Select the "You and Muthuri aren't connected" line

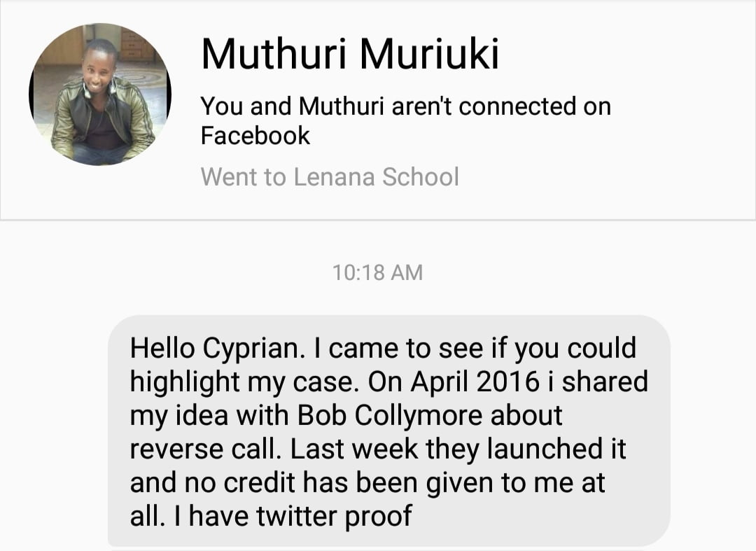406,106
